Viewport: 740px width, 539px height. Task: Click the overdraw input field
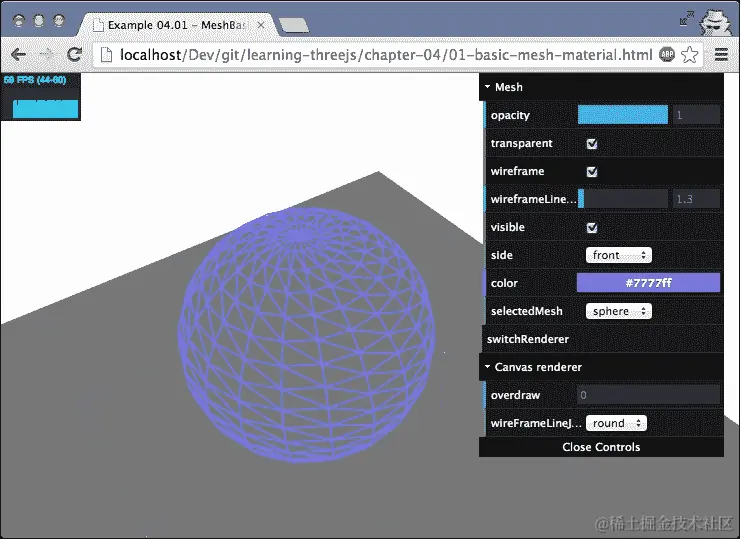coord(648,395)
